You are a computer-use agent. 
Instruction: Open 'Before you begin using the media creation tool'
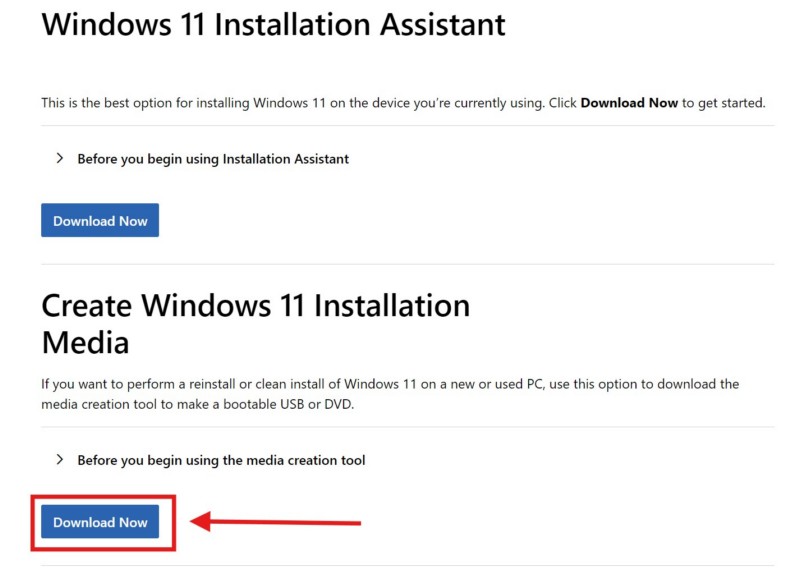click(x=221, y=461)
